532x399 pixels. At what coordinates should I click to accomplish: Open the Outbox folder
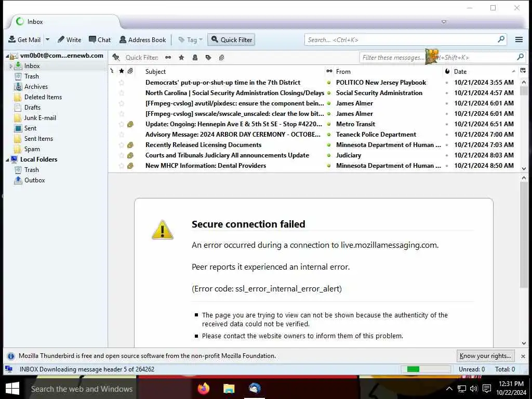coord(34,180)
